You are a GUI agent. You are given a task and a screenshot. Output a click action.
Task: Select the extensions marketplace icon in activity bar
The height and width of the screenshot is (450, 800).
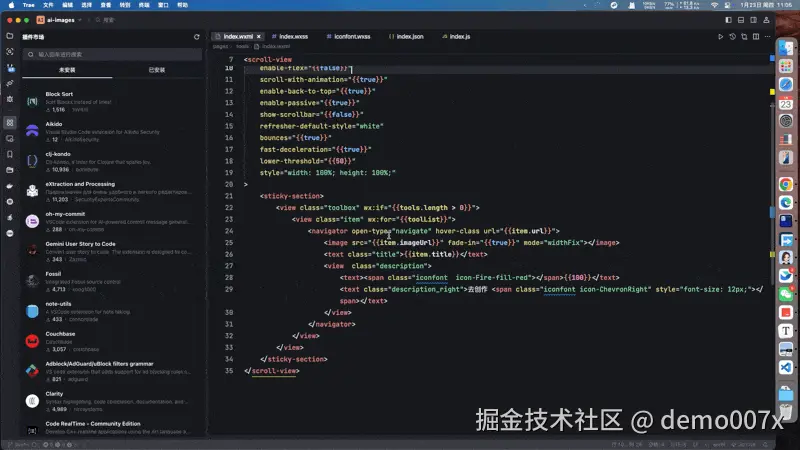(10, 122)
